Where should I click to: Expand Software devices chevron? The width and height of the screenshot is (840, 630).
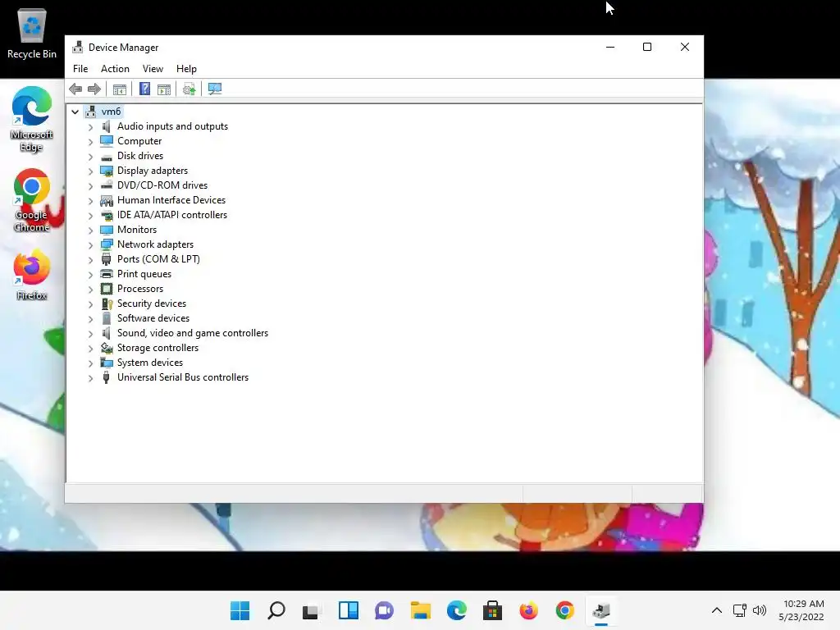click(x=90, y=319)
